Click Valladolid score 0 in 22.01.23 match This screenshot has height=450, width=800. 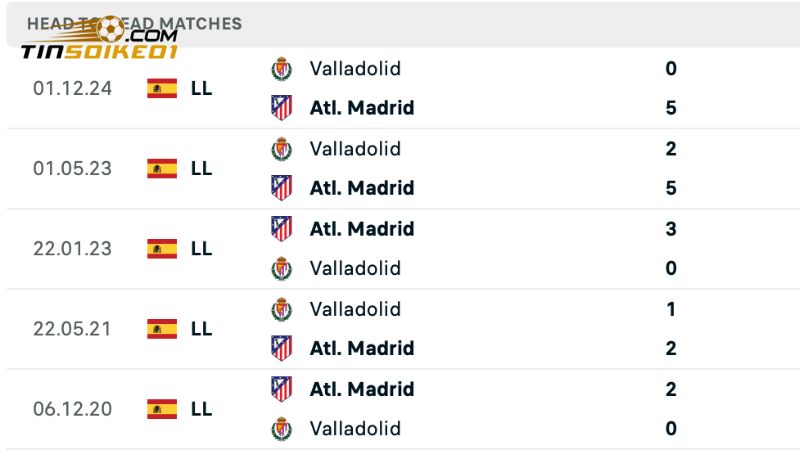pos(671,268)
